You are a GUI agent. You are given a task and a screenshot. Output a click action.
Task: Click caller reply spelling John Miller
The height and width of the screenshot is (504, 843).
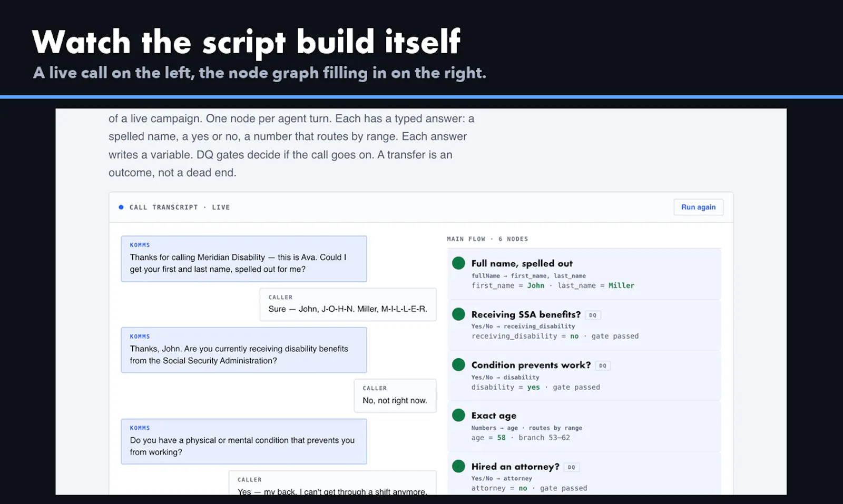click(x=348, y=304)
